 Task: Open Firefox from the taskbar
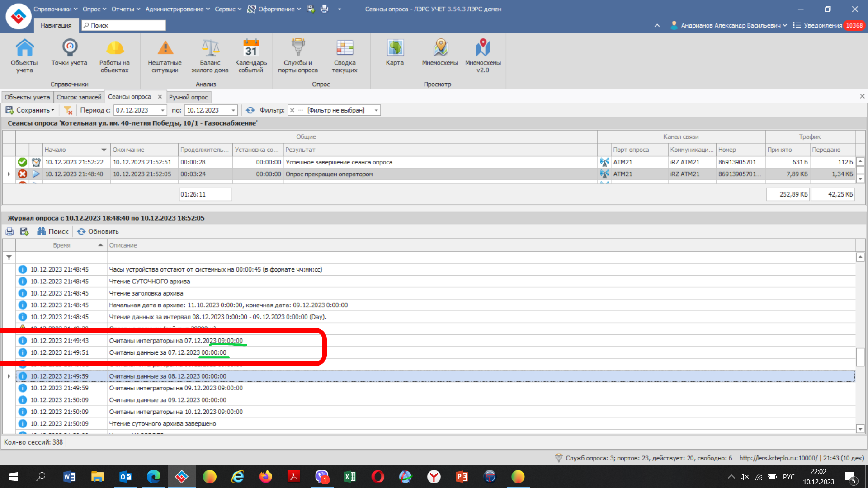pyautogui.click(x=266, y=477)
